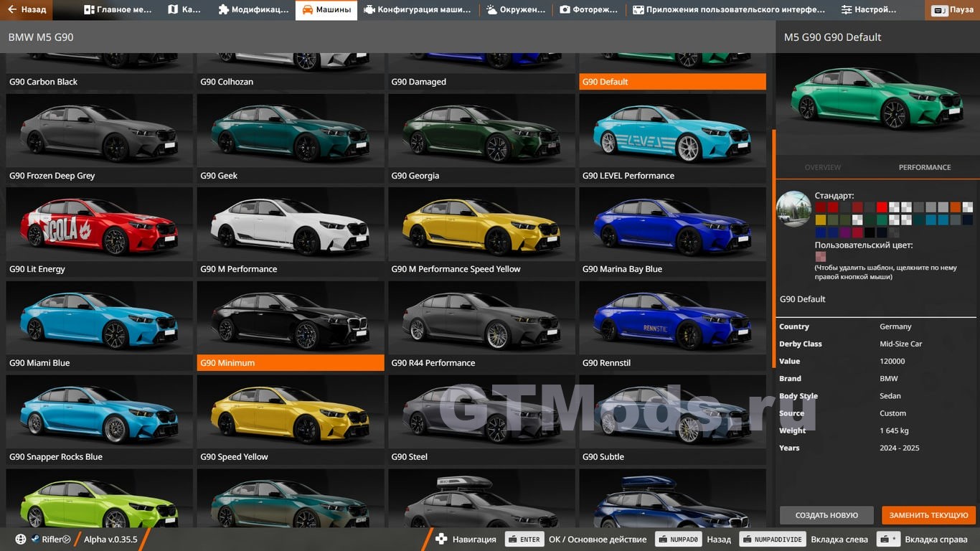
Task: Pick the orange standard color swatch
Action: click(955, 207)
